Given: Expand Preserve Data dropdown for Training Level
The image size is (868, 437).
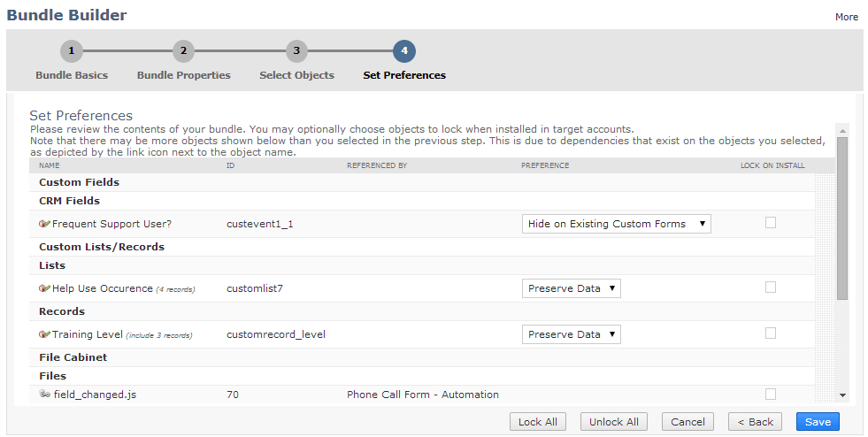Looking at the screenshot, I should [x=571, y=334].
